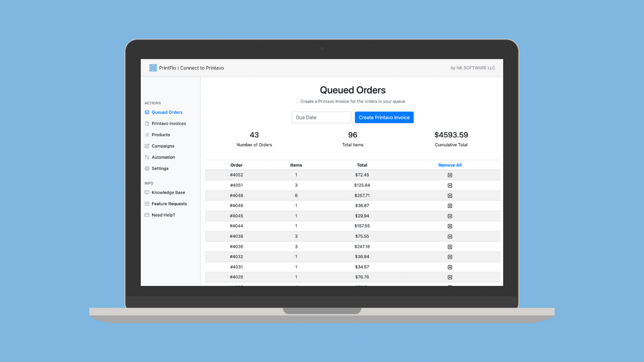Click the Knowledge Base open-book icon
The height and width of the screenshot is (362, 644).
146,192
